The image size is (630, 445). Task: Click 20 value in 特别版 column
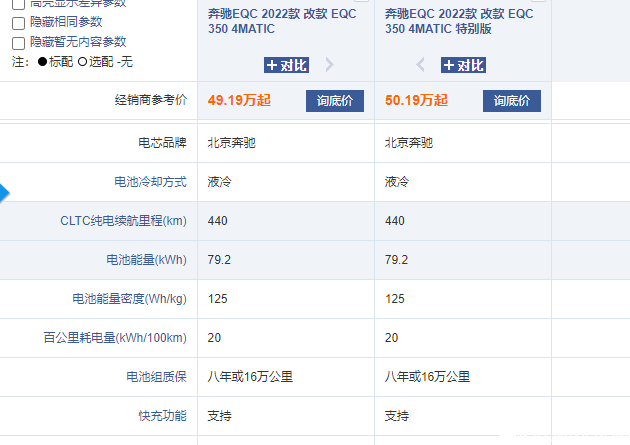point(391,338)
